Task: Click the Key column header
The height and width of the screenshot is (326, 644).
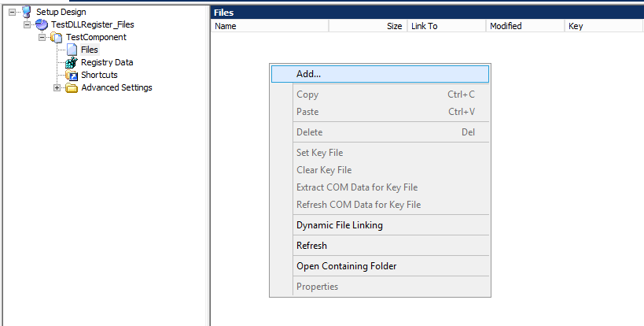Action: pos(604,26)
